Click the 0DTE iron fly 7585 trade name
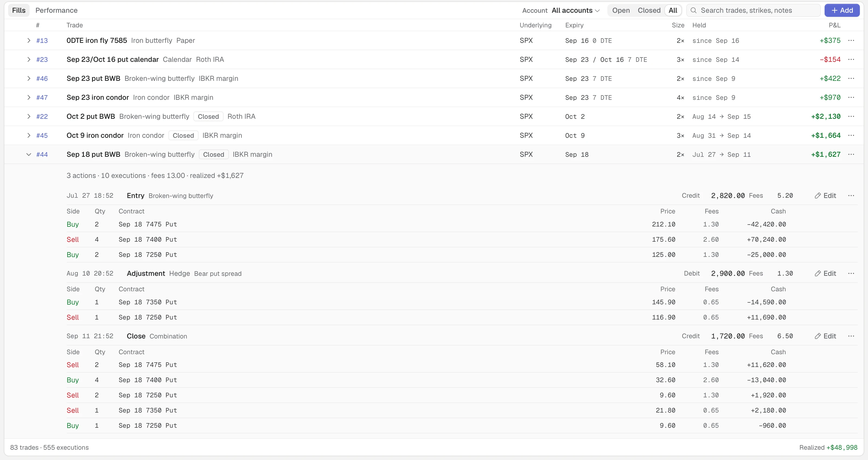 97,40
